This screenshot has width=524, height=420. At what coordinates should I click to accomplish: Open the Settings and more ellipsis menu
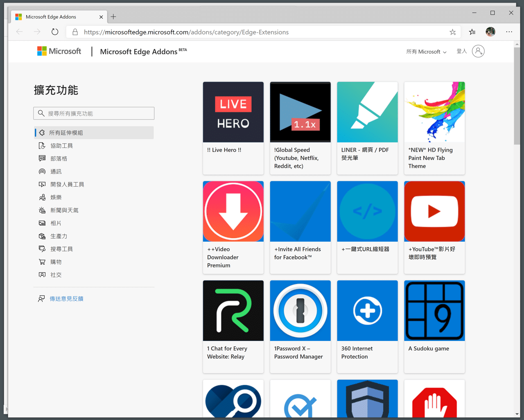point(509,32)
